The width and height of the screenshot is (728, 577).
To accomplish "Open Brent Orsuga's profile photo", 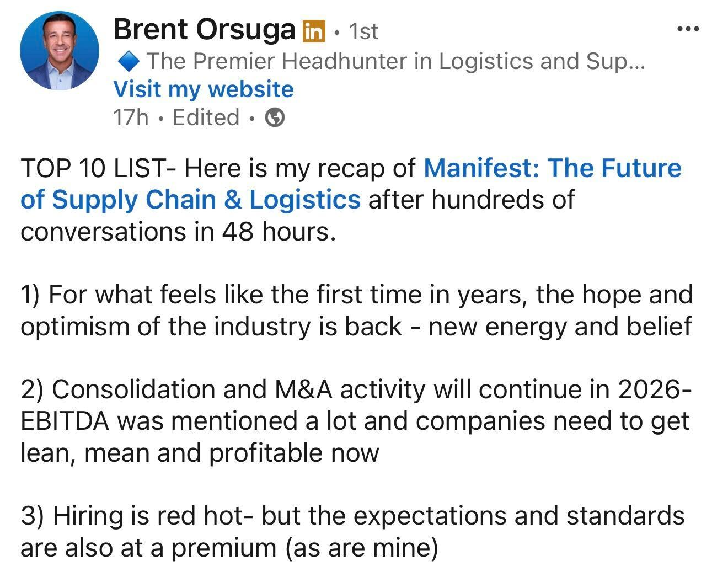I will (60, 51).
